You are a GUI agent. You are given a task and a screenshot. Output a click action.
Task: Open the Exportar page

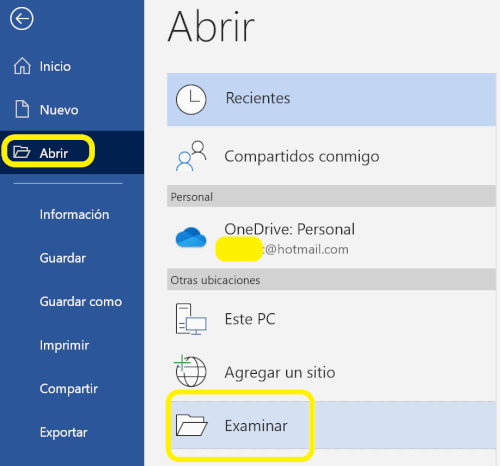pos(72,432)
